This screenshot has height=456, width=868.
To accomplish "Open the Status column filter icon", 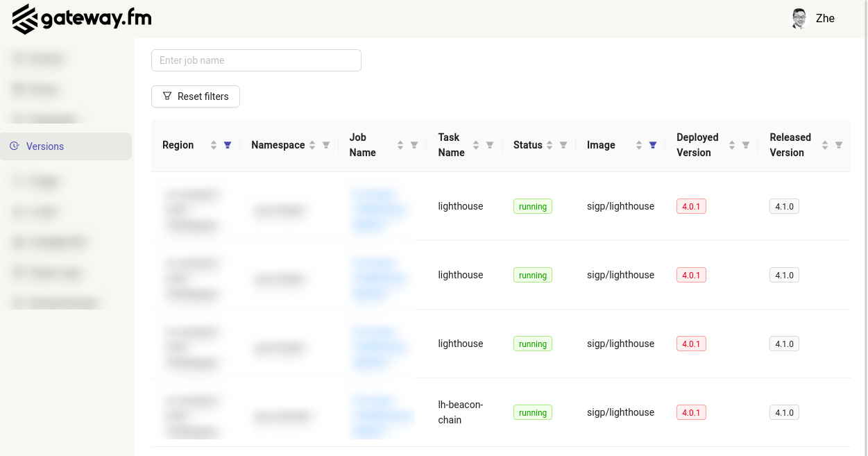I will [563, 145].
